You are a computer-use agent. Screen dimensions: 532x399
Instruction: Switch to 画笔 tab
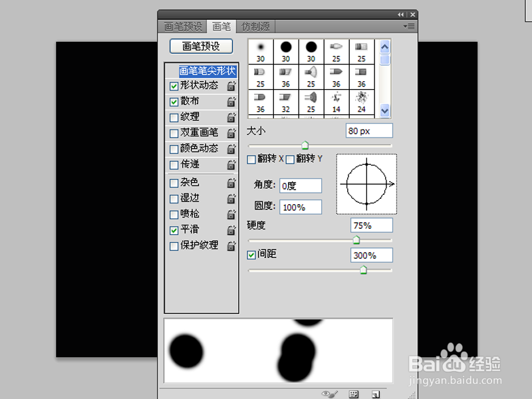[221, 27]
